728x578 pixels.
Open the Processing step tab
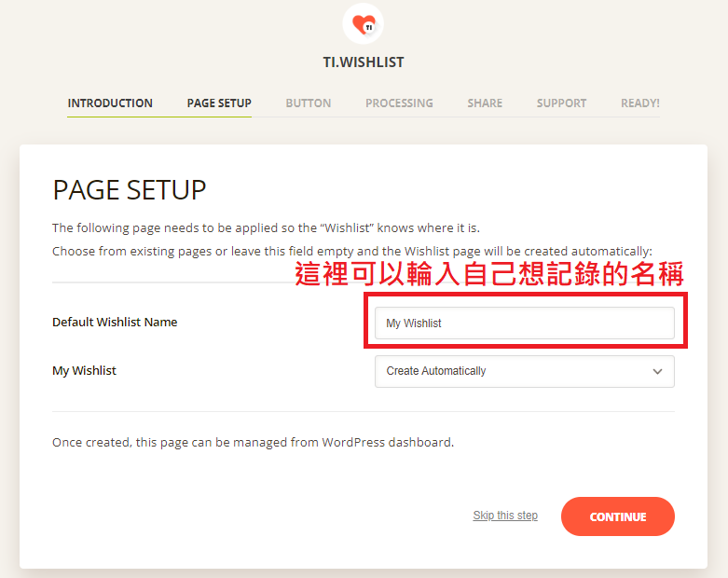(x=399, y=103)
